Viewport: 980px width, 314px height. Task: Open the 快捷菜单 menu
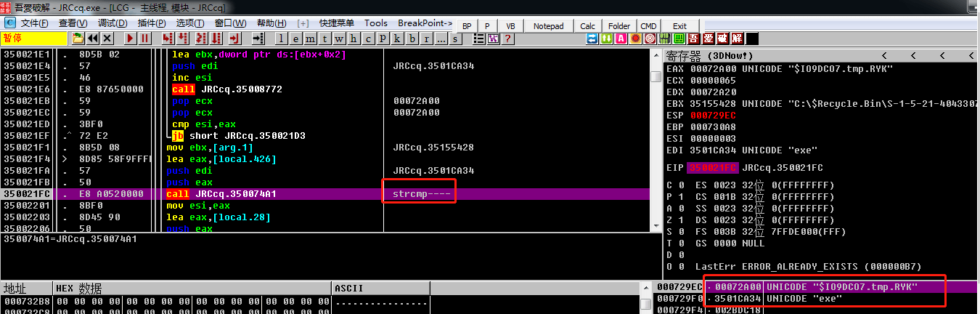336,23
